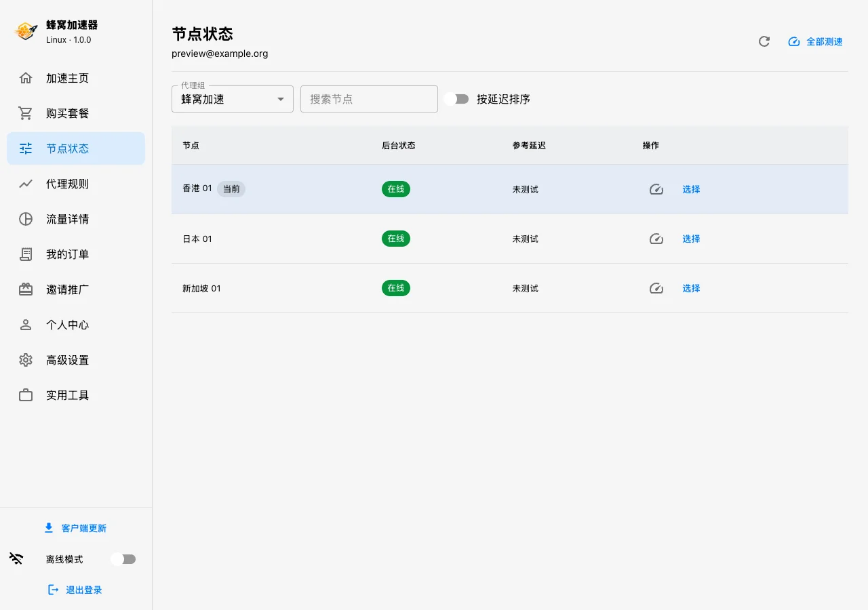Click the trend line icon for 代理规则
The height and width of the screenshot is (610, 868).
tap(26, 184)
